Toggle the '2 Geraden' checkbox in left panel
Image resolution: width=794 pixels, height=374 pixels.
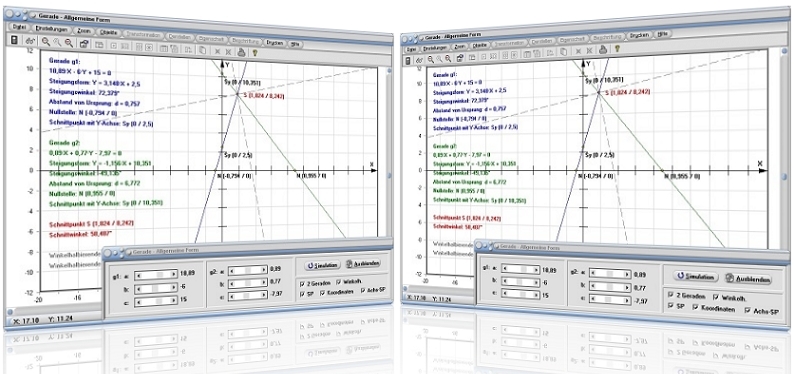point(302,283)
